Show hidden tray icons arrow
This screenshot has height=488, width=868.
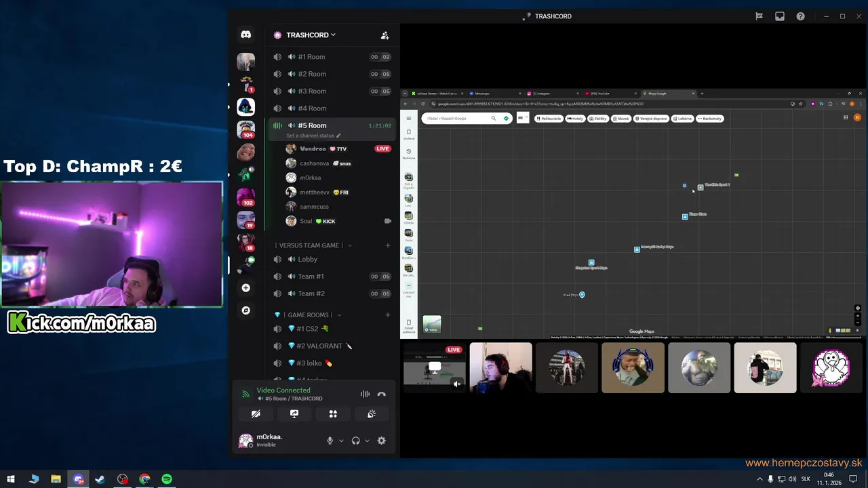(x=759, y=479)
